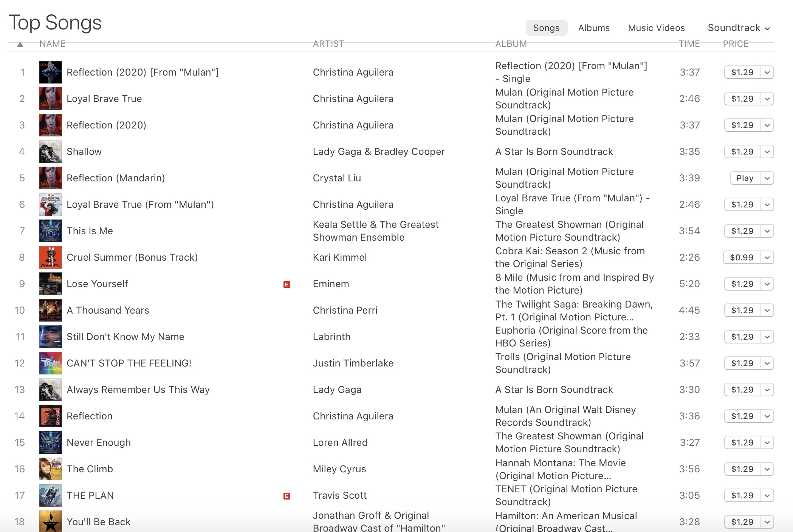Click the Always Remember Us This Way artwork

(51, 390)
